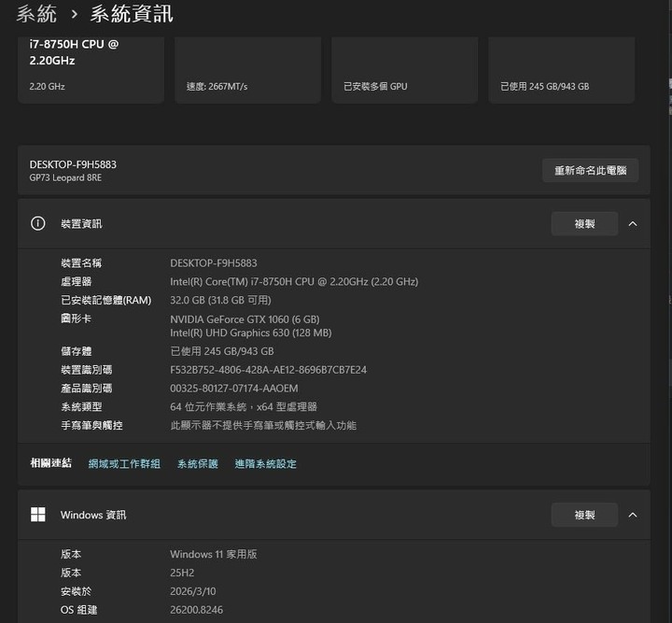Screen dimensions: 672x623
Task: Click the 系統類型 label
Action: click(x=81, y=407)
